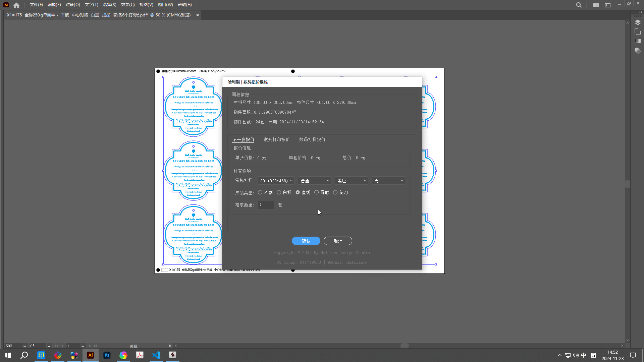Open the 效果(C) menu
Image resolution: width=644 pixels, height=362 pixels.
tap(128, 5)
